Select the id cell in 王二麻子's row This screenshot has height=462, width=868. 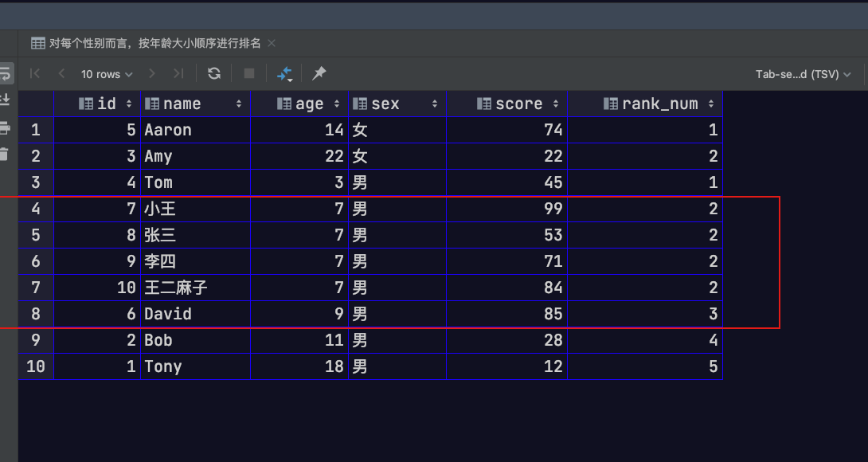coord(97,288)
